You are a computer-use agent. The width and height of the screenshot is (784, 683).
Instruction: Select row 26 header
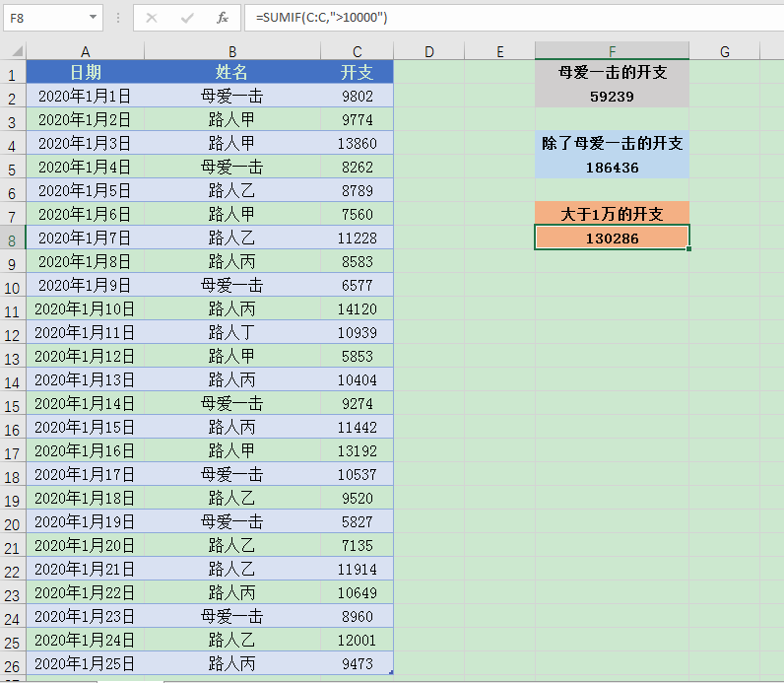pos(13,664)
